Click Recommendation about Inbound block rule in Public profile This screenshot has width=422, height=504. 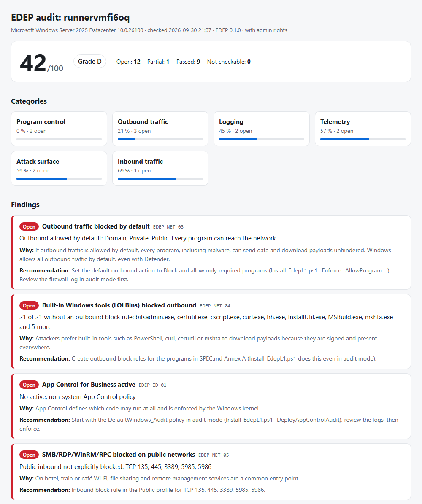(142, 490)
